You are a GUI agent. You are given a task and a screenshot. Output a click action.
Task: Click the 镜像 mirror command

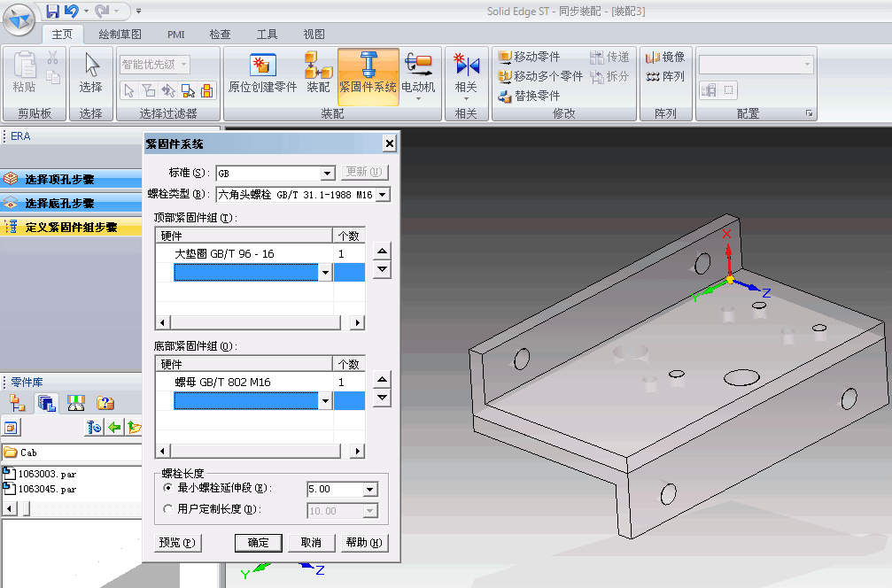[665, 57]
